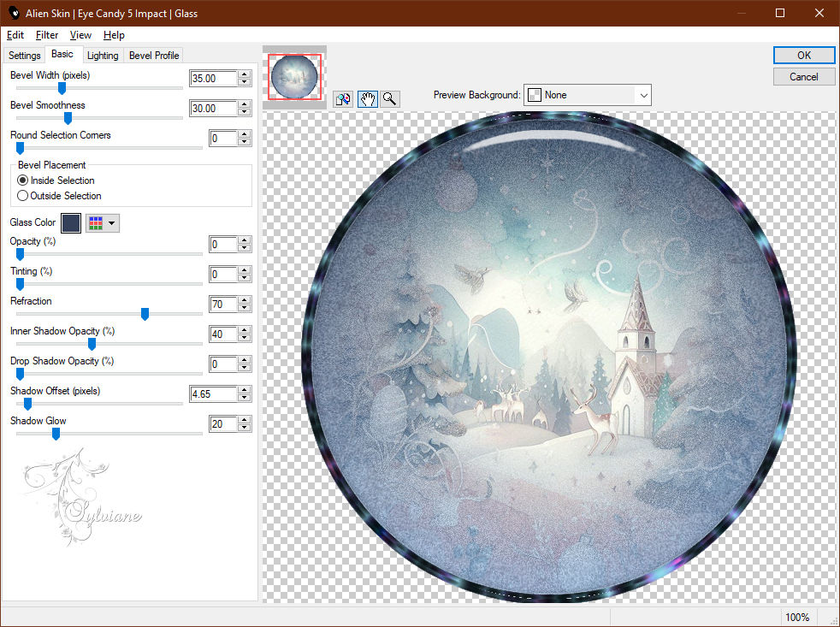Screen dimensions: 840x627
Task: Click the Alien Skin app icon in title bar
Action: (x=14, y=13)
